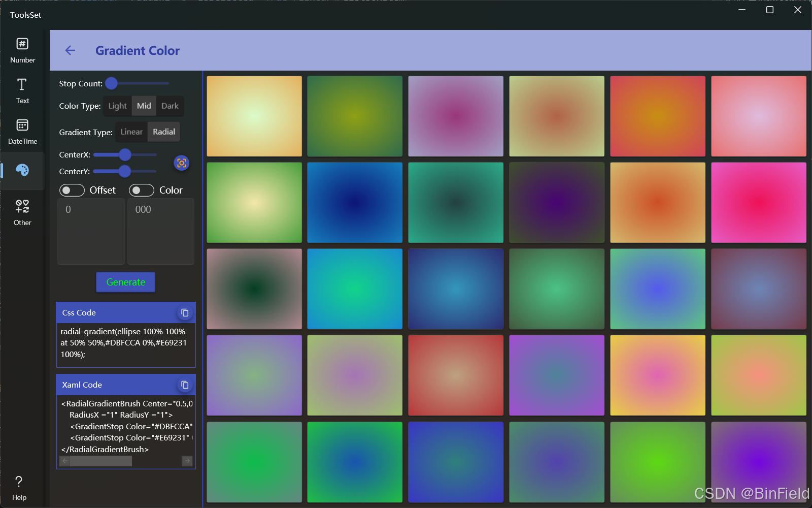Open the Number tools page
Viewport: 812px width, 508px height.
(x=22, y=50)
